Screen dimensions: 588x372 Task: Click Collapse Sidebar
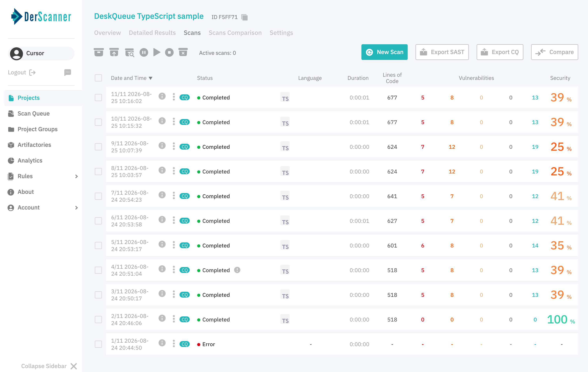point(49,366)
